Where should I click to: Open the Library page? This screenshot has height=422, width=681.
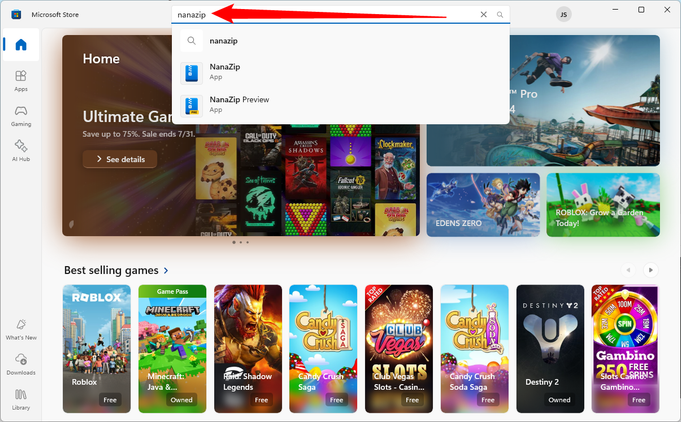point(21,399)
